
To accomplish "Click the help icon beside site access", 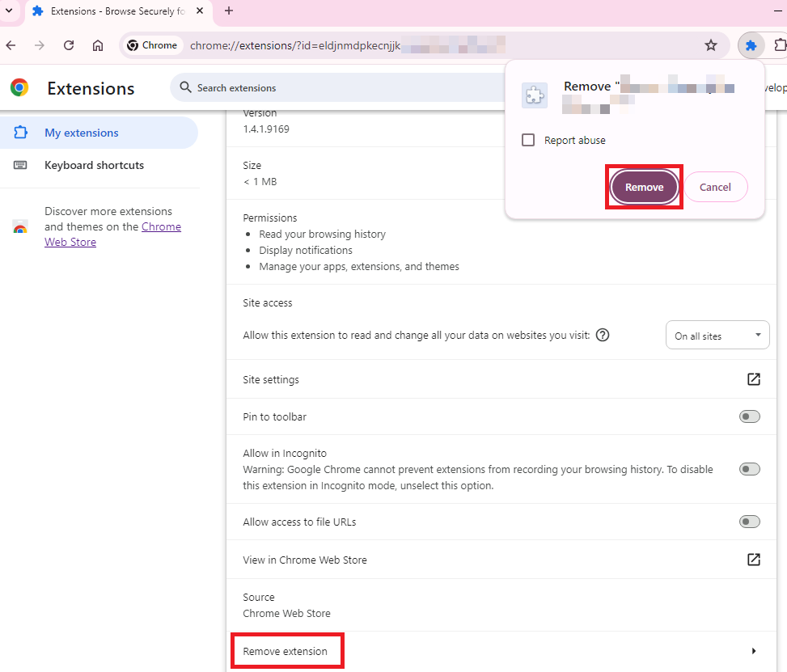I will coord(602,335).
